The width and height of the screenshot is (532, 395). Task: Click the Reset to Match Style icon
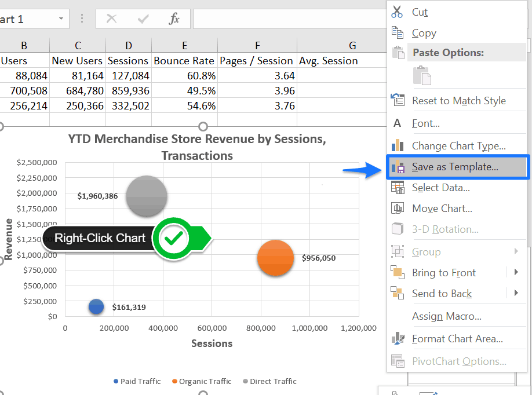[398, 100]
